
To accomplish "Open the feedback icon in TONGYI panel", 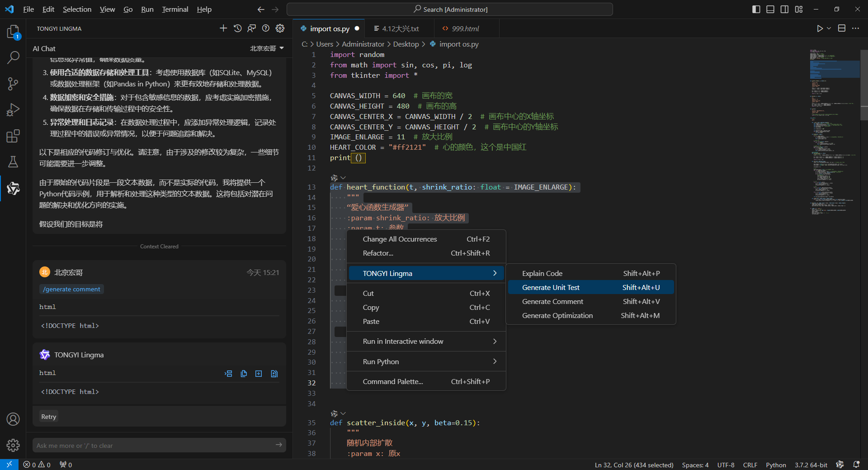I will point(252,28).
